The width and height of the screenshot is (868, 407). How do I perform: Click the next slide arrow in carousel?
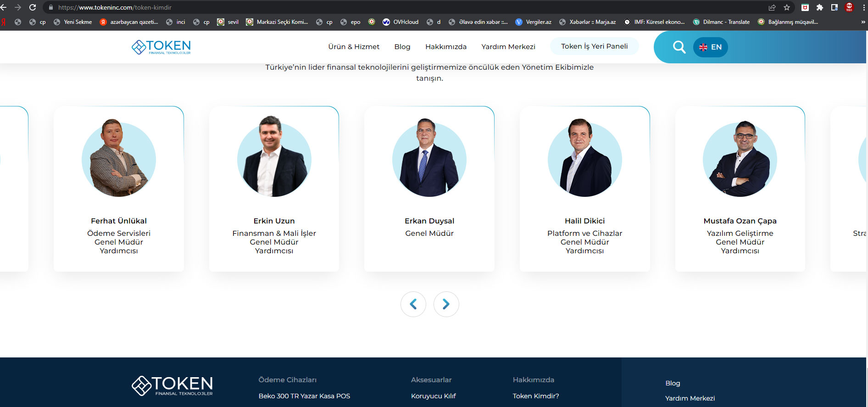(x=446, y=304)
